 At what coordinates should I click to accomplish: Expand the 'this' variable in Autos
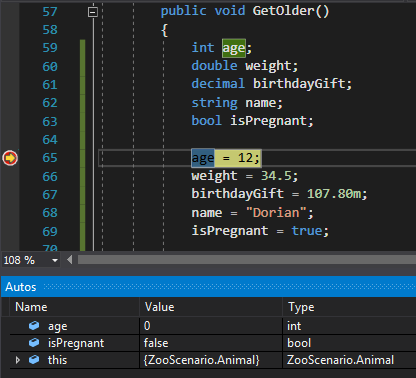(x=18, y=360)
